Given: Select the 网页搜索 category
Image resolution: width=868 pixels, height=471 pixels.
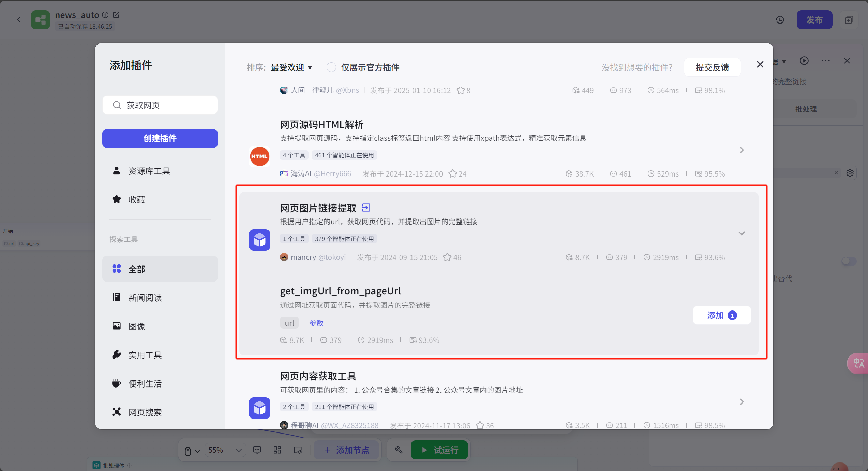Looking at the screenshot, I should 145,412.
